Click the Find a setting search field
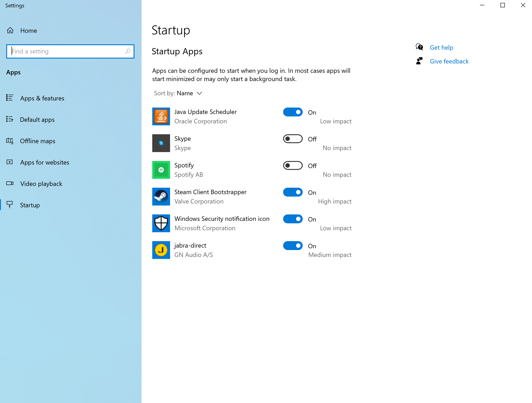This screenshot has height=403, width=532. coord(67,51)
